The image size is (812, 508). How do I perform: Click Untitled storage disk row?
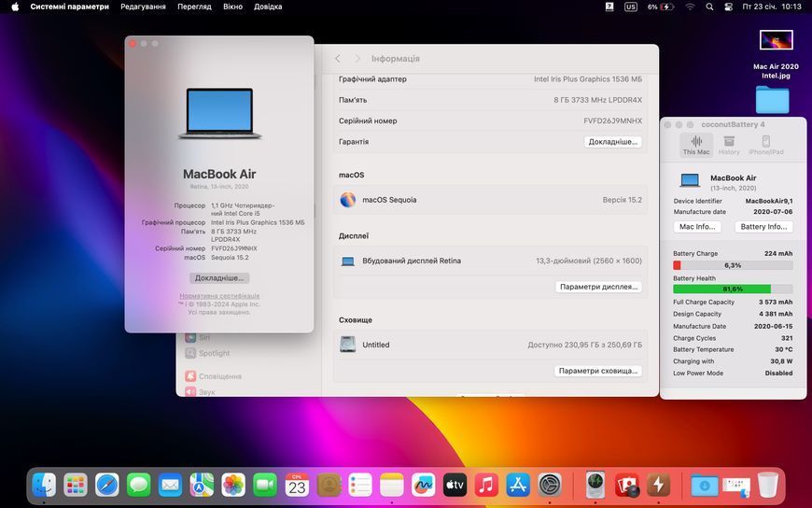point(490,345)
